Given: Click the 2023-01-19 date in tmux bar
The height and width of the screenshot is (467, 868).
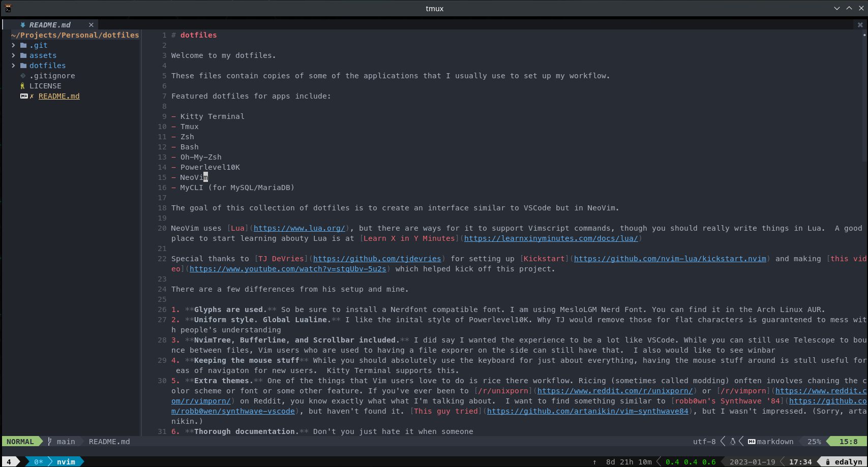Looking at the screenshot, I should [753, 462].
